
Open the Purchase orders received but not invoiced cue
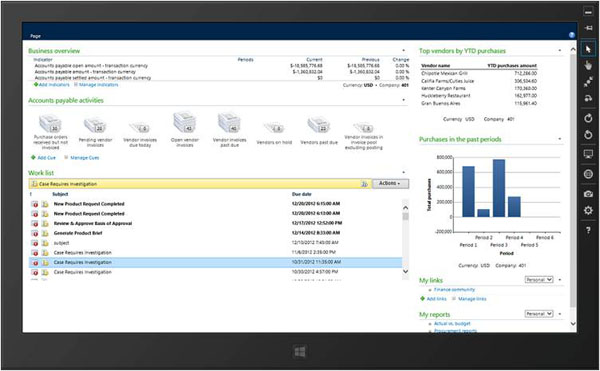50,131
